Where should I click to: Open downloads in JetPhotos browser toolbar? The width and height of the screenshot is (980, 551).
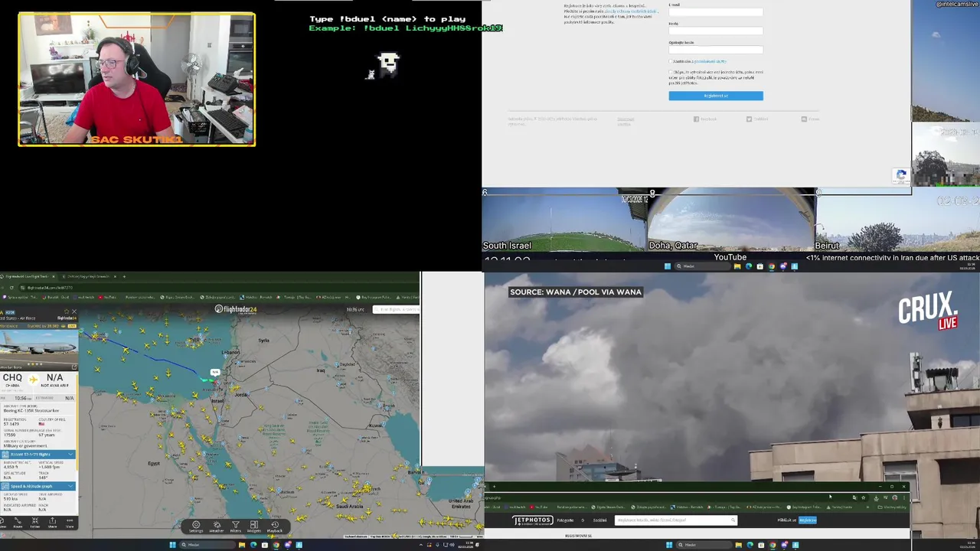pyautogui.click(x=877, y=497)
